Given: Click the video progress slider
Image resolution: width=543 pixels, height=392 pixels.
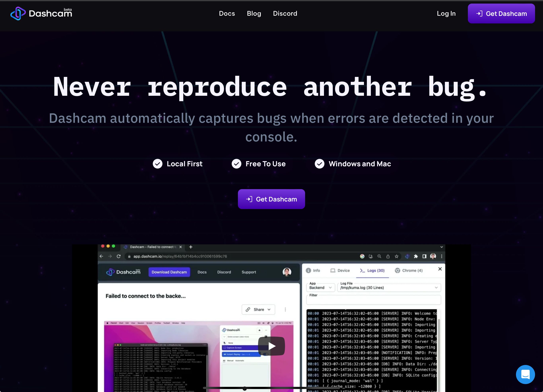Looking at the screenshot, I should pos(245,388).
